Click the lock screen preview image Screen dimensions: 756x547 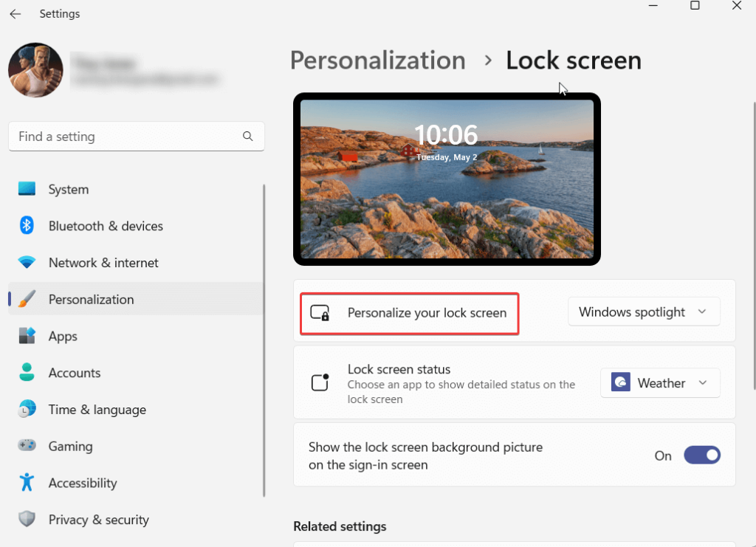[447, 179]
